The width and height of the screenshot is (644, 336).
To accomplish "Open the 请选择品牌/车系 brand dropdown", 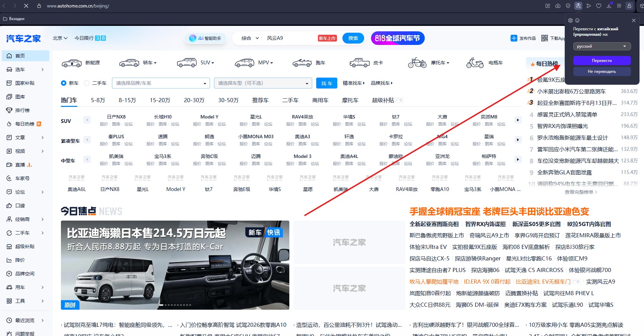I will click(161, 83).
